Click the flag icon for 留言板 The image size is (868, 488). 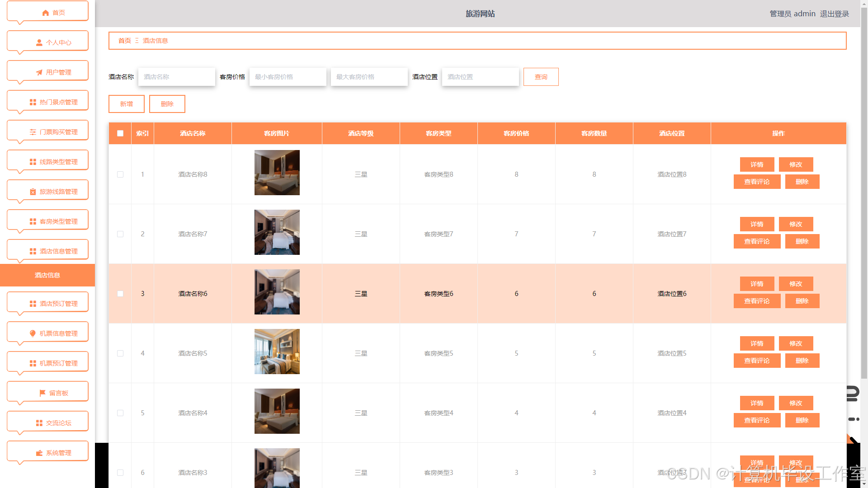point(42,394)
